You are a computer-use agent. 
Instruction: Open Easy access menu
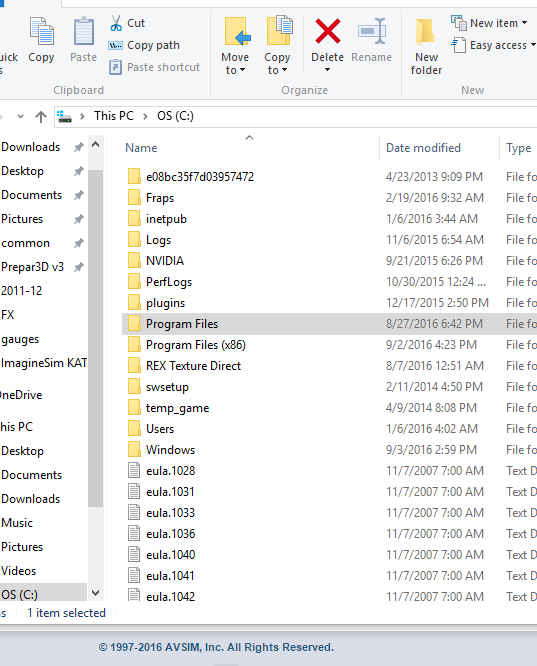[x=493, y=45]
